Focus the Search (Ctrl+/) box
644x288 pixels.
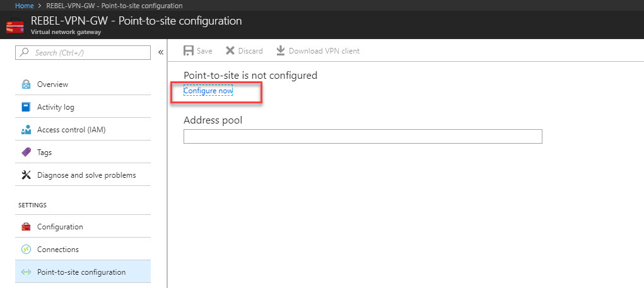click(x=83, y=52)
